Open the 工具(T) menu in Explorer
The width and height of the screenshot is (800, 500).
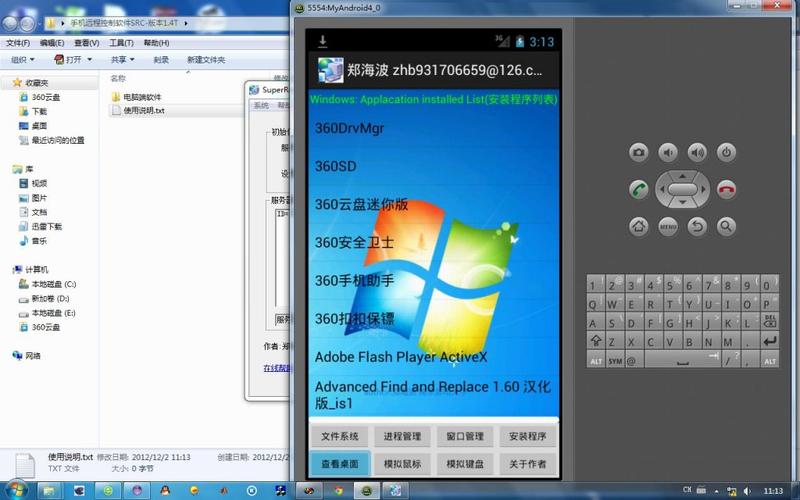click(121, 43)
